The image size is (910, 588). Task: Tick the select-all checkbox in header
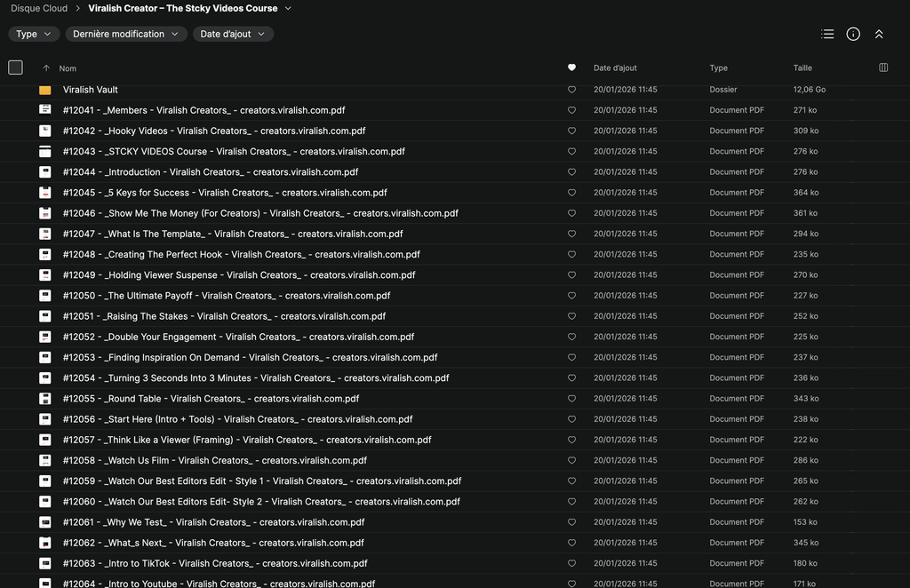click(x=16, y=68)
